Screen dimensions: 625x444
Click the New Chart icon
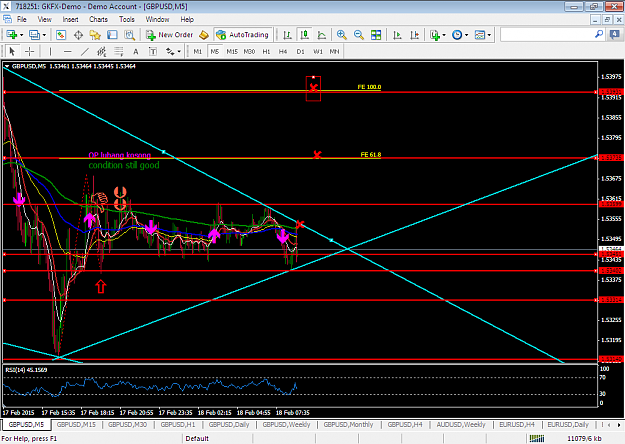(11, 35)
